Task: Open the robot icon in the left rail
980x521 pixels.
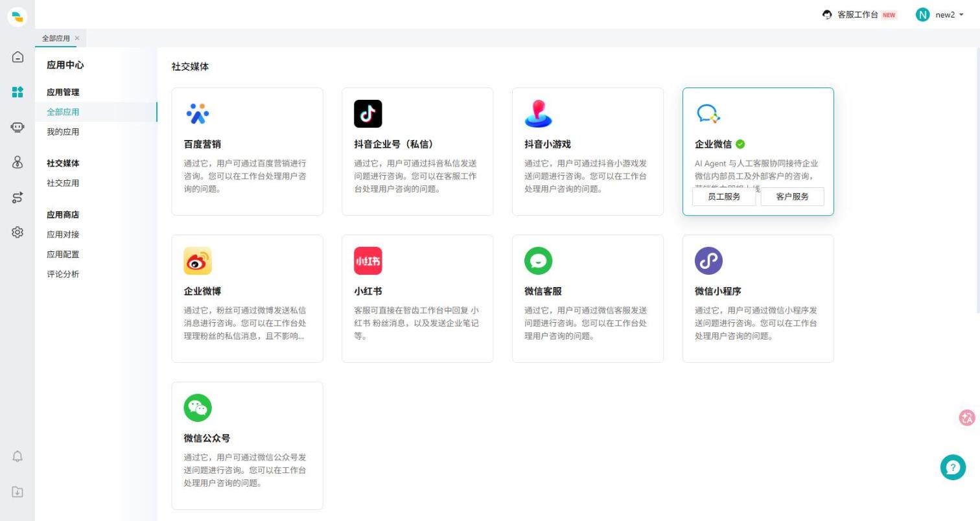Action: [17, 127]
